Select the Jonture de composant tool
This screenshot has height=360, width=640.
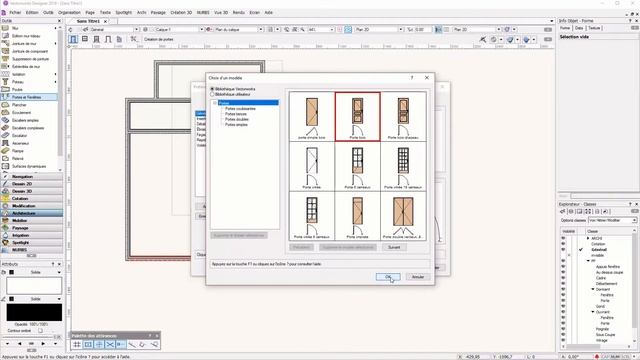pyautogui.click(x=29, y=51)
